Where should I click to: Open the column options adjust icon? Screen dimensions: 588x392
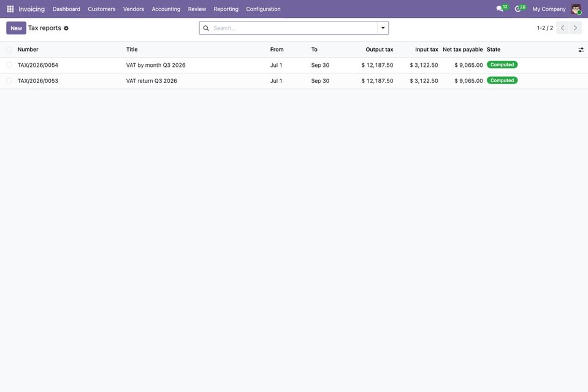[x=581, y=50]
